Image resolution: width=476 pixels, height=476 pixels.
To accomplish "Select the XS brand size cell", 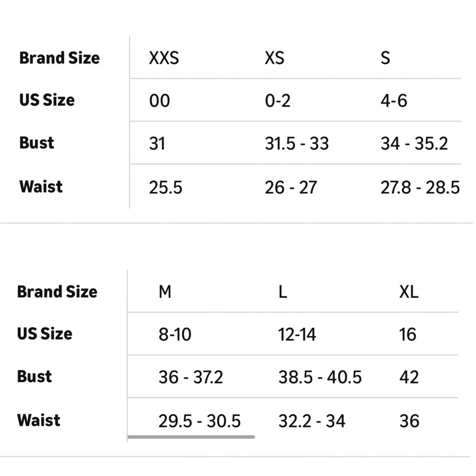I will click(x=275, y=58).
